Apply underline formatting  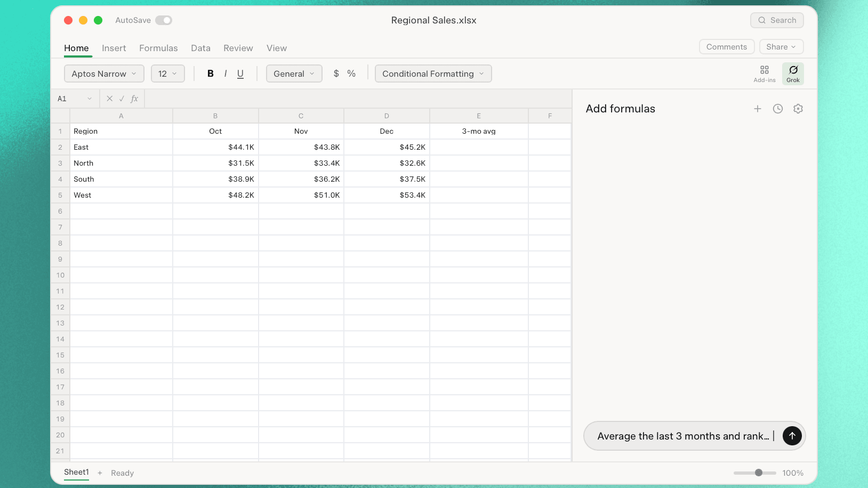[x=240, y=74]
